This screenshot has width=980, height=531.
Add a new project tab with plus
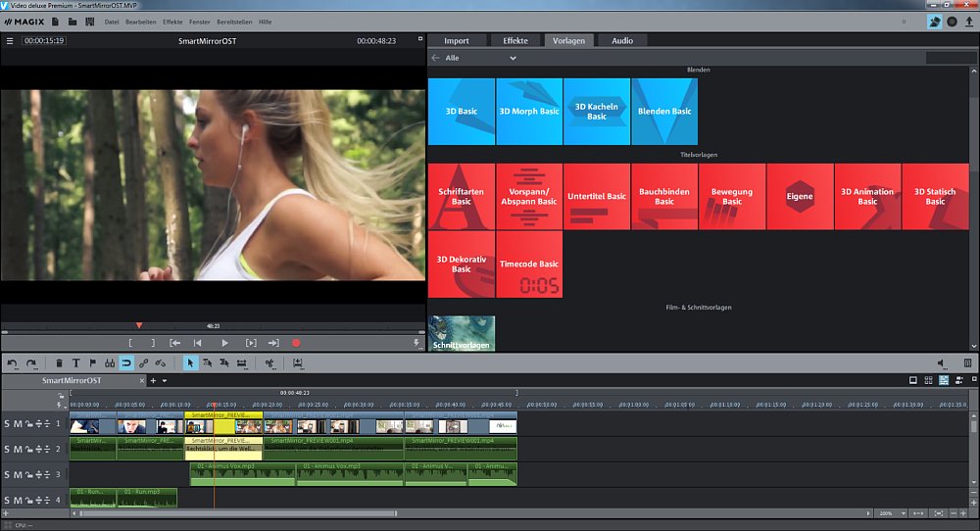click(153, 380)
